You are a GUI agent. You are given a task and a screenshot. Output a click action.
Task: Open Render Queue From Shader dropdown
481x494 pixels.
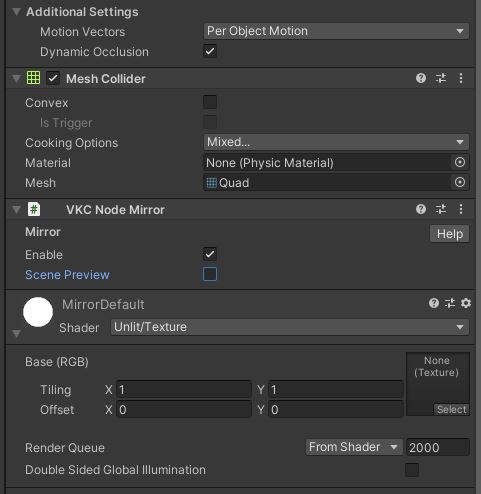pos(354,447)
